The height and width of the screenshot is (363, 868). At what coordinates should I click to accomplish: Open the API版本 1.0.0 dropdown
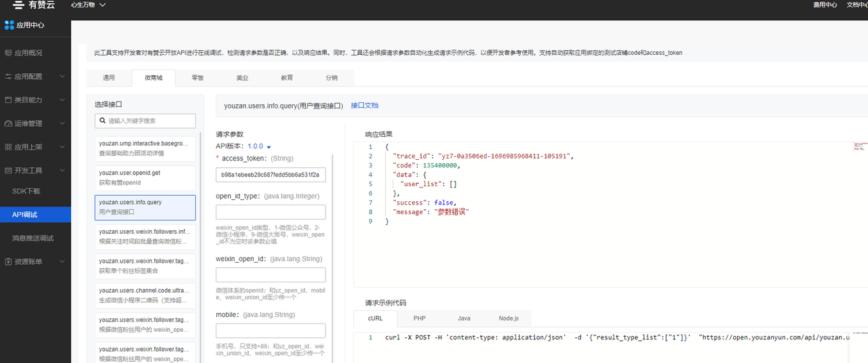[260, 146]
